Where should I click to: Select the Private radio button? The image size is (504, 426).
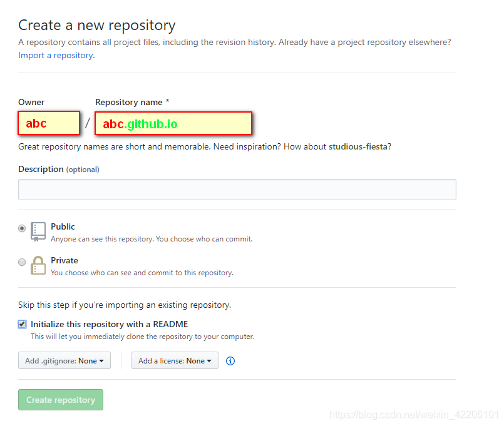click(22, 262)
